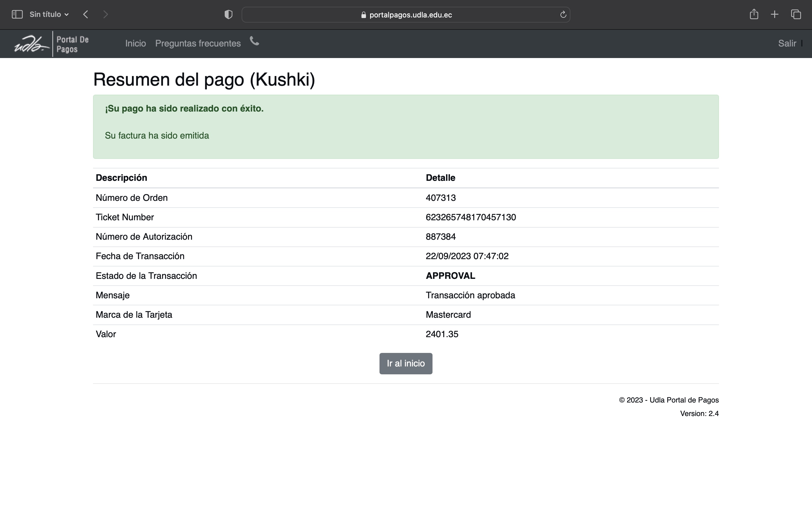Viewport: 812px width, 507px height.
Task: Open the Inicio navigation link
Action: [136, 43]
